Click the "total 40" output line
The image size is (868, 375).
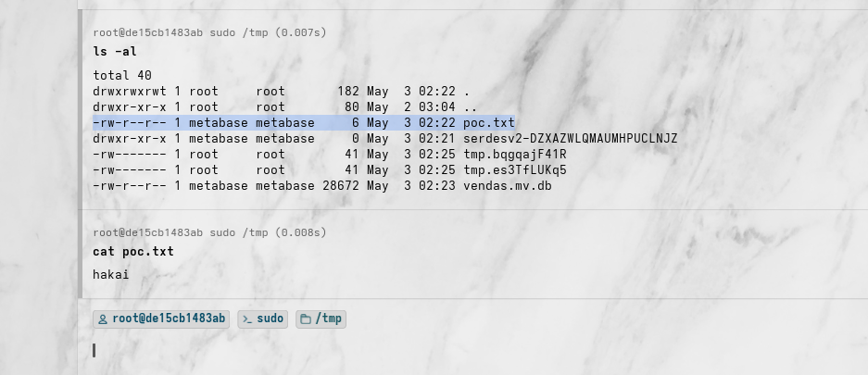pyautogui.click(x=122, y=75)
